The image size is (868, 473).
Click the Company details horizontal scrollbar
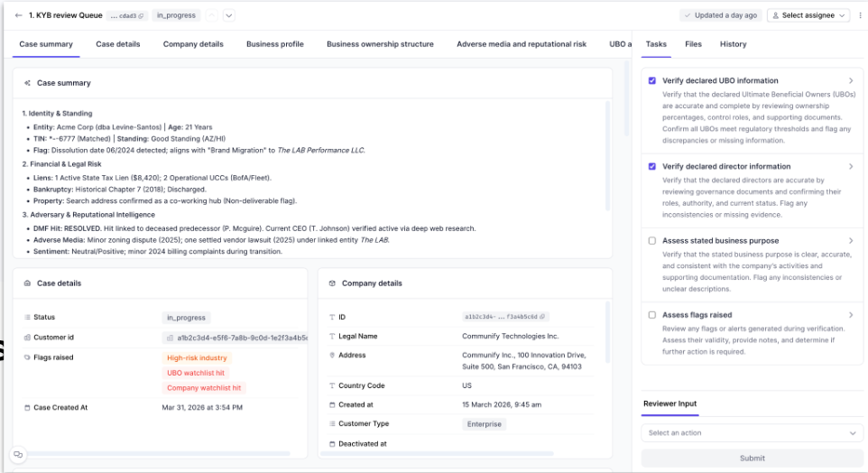pos(438,454)
